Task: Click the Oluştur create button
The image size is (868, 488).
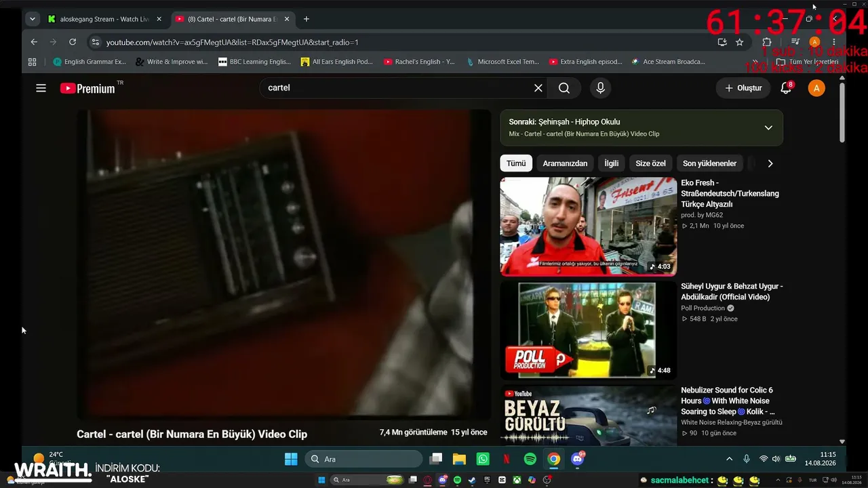Action: point(743,88)
